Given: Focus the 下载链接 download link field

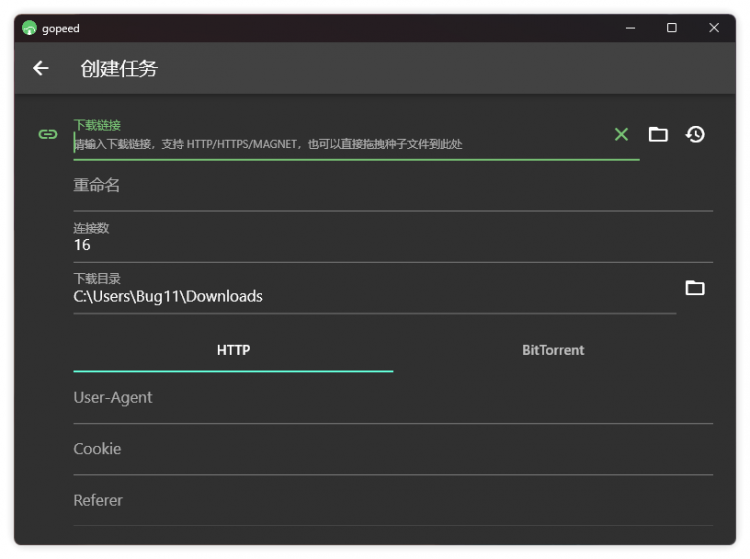Looking at the screenshot, I should coord(340,144).
